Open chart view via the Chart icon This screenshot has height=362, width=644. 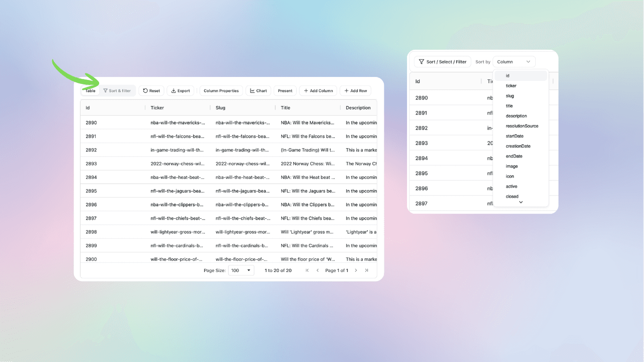click(x=252, y=90)
